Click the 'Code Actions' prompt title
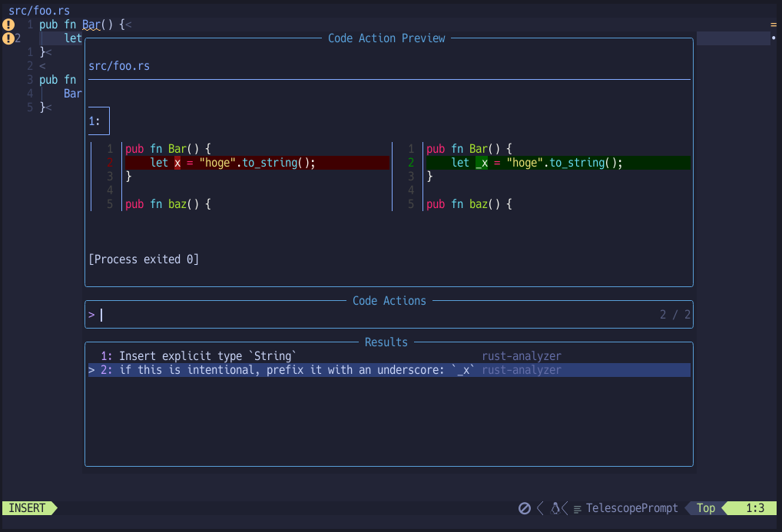782x532 pixels. tap(389, 301)
